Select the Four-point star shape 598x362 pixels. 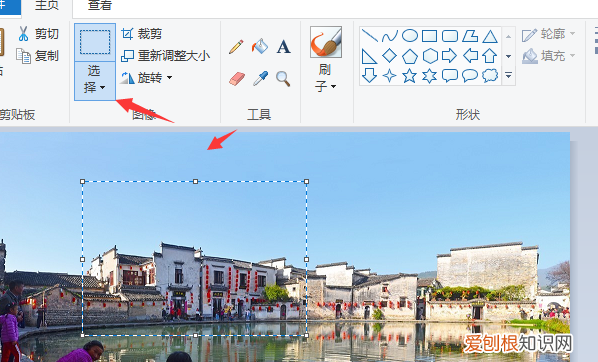click(389, 76)
